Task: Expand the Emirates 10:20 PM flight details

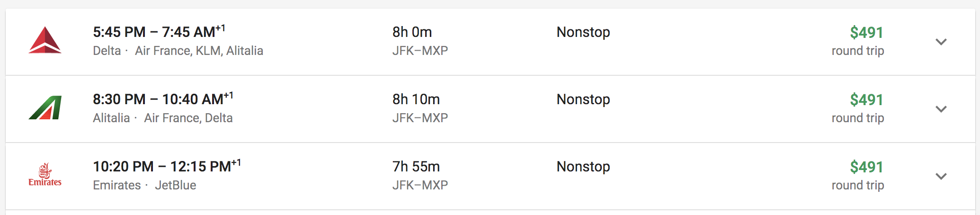Action: click(x=941, y=176)
